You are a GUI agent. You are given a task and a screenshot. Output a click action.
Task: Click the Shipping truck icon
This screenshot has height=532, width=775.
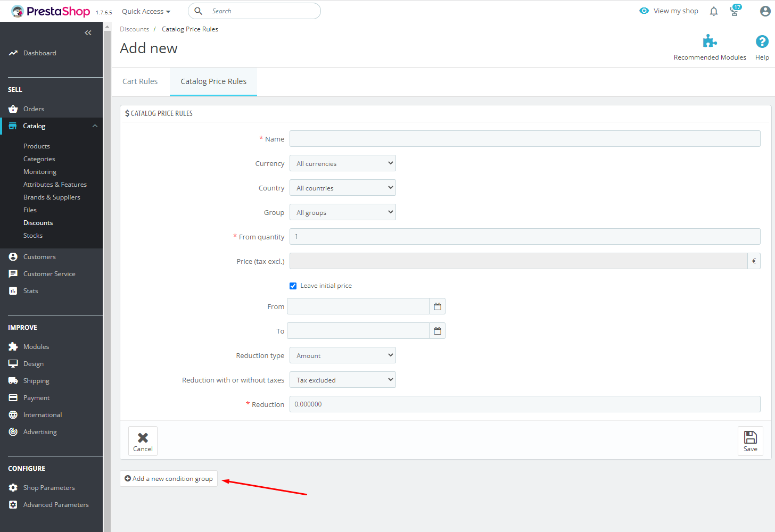[13, 381]
